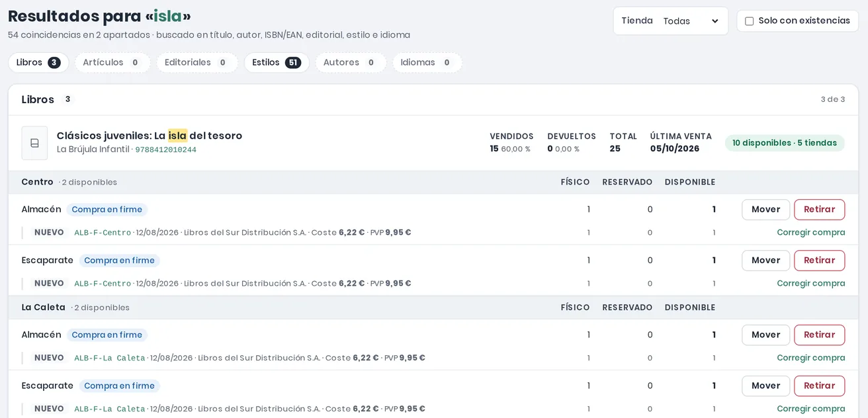Click Retirar for Centro Almacén stock
This screenshot has height=418, width=868.
point(819,210)
